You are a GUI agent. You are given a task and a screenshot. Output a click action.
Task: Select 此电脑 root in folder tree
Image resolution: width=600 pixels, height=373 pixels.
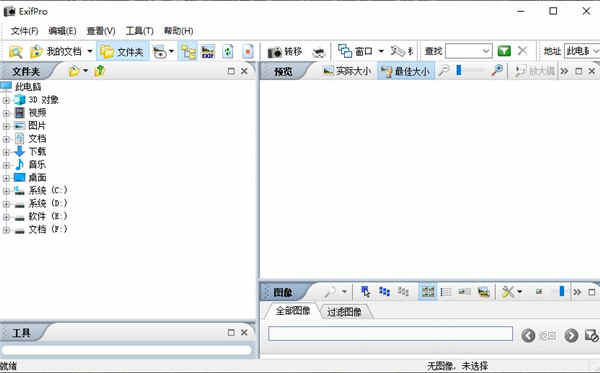point(28,87)
